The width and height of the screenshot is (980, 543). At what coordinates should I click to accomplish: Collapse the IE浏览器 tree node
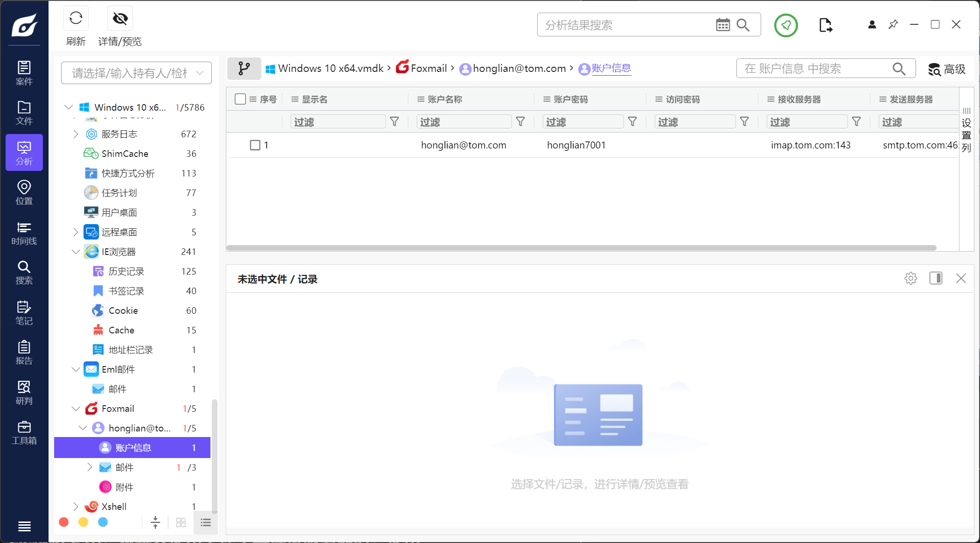coord(76,252)
